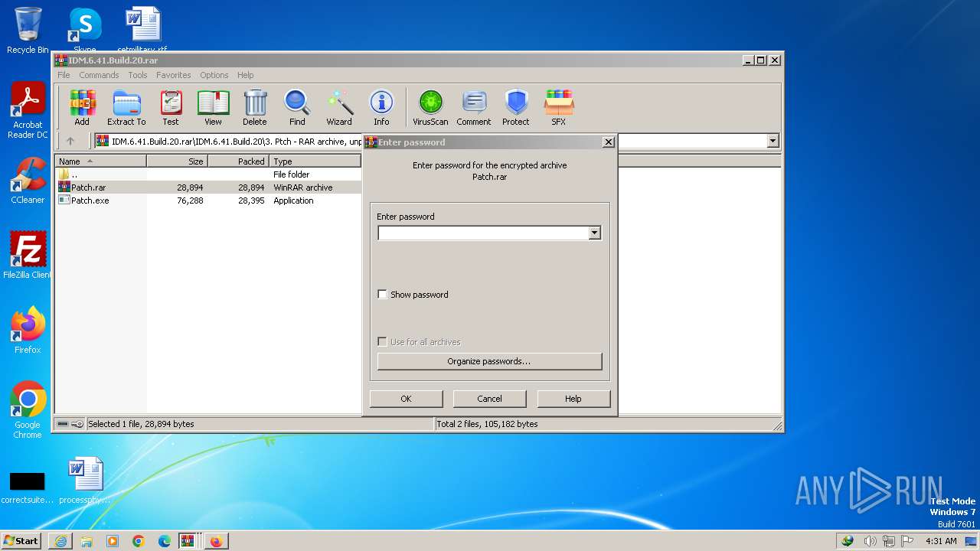This screenshot has width=980, height=551.
Task: Select the View toolbar icon
Action: [x=213, y=107]
